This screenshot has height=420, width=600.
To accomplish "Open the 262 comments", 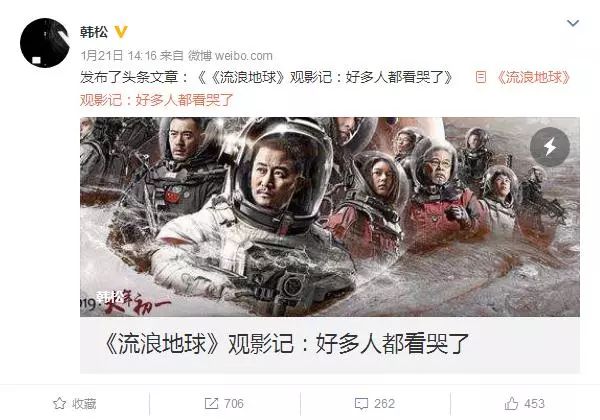I will [385, 404].
